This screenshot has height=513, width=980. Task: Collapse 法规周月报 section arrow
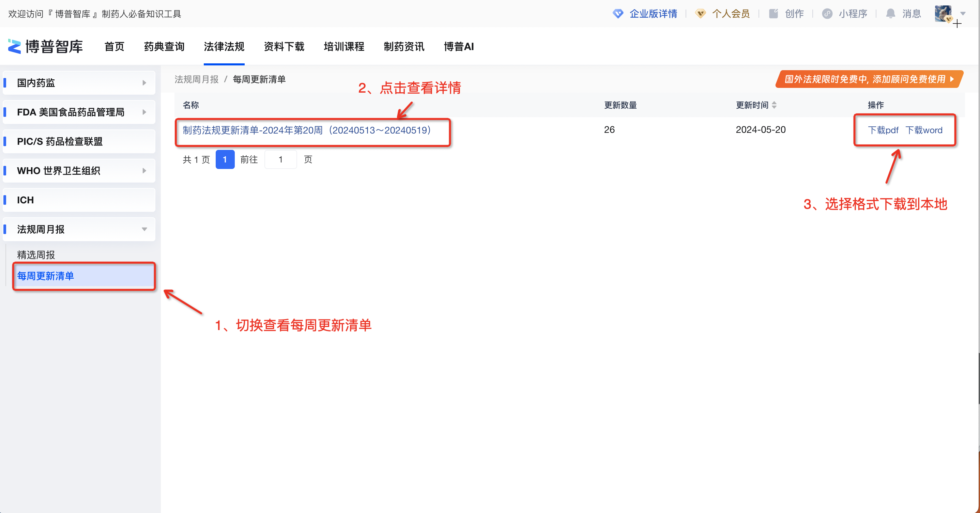pyautogui.click(x=144, y=229)
